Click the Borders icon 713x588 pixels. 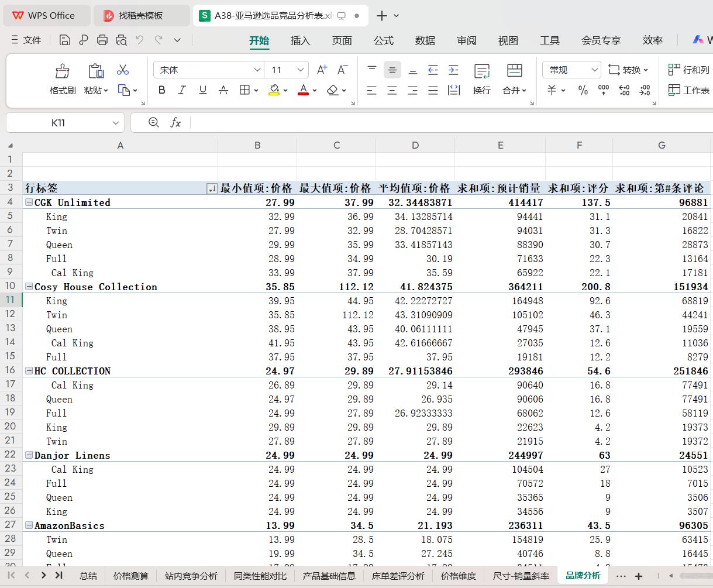(x=244, y=90)
